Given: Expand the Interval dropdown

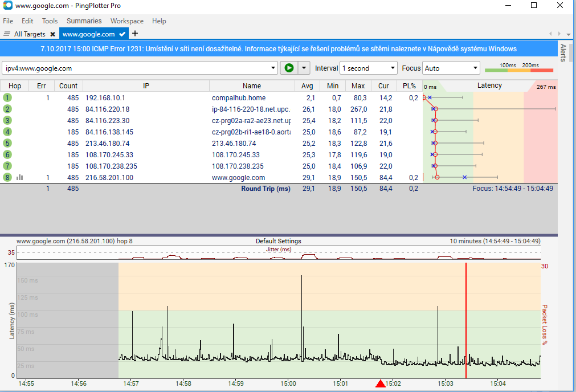Looking at the screenshot, I should 393,68.
